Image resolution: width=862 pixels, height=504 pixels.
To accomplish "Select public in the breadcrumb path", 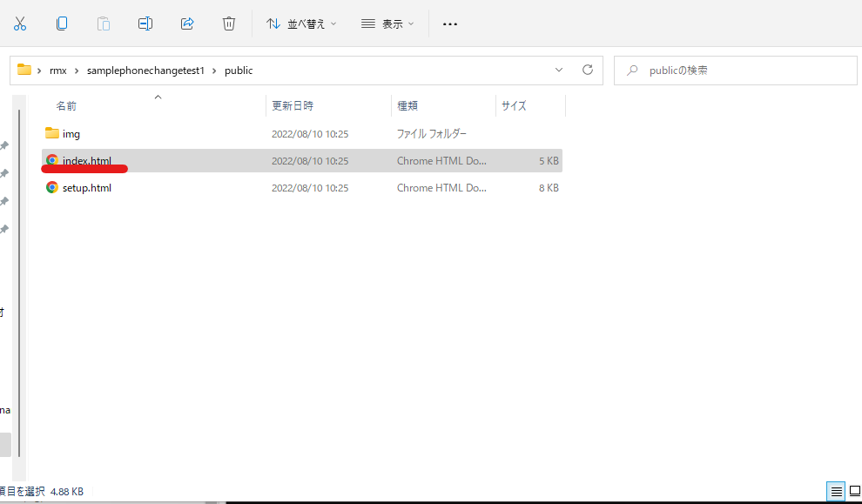I will point(239,71).
